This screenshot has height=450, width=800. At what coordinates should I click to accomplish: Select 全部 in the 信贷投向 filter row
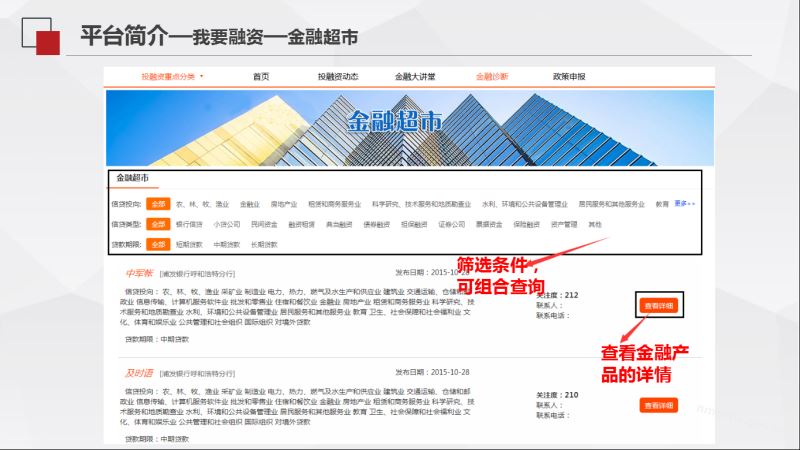point(158,204)
